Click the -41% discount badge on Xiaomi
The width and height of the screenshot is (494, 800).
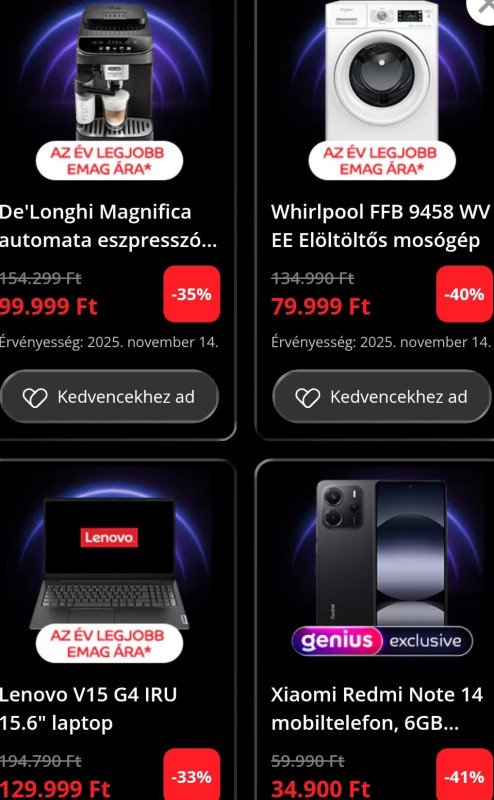coord(464,777)
